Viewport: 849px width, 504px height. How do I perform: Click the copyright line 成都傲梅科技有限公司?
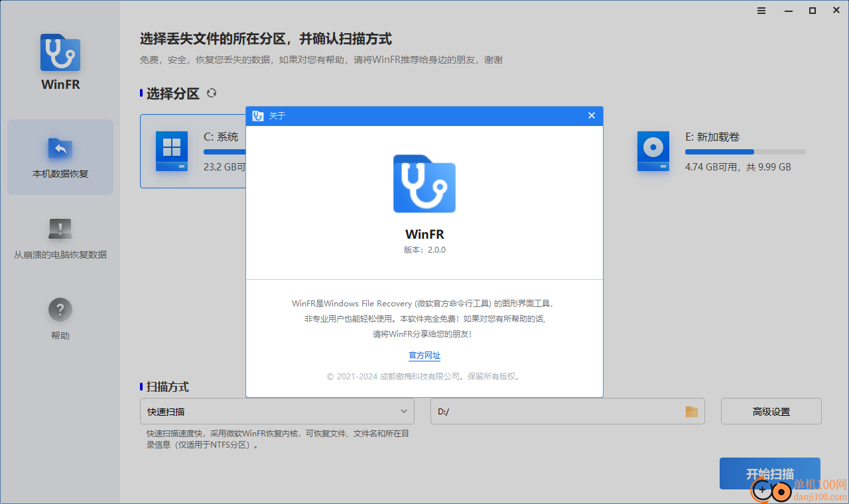tap(424, 376)
